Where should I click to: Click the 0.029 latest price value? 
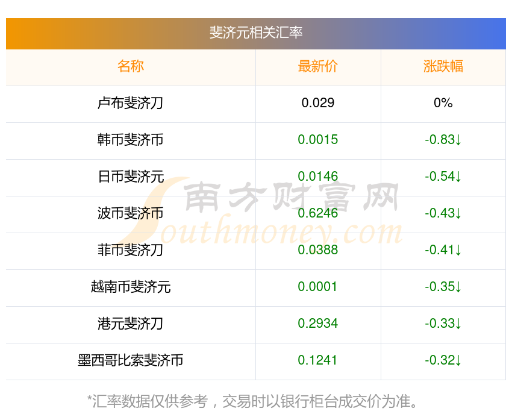tap(318, 103)
